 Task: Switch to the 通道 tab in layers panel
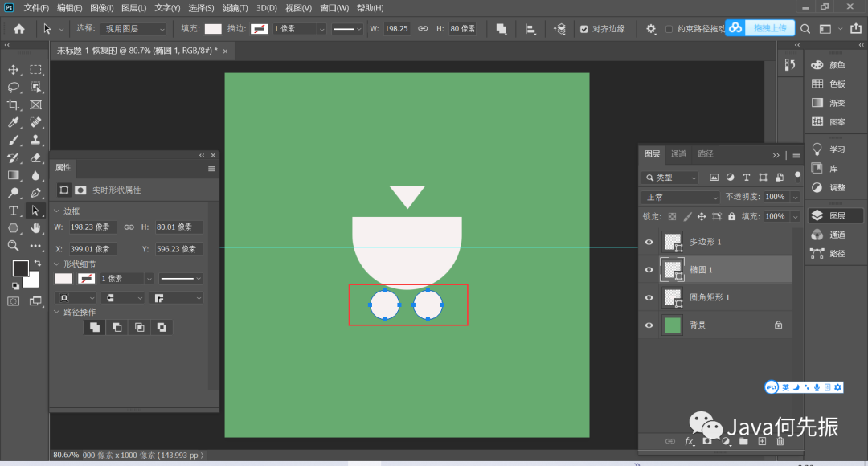point(678,154)
